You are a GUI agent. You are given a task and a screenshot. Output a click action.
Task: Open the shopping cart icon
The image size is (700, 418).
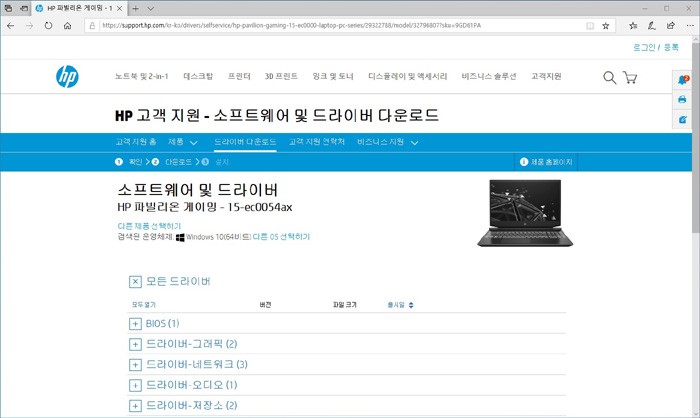coord(630,77)
